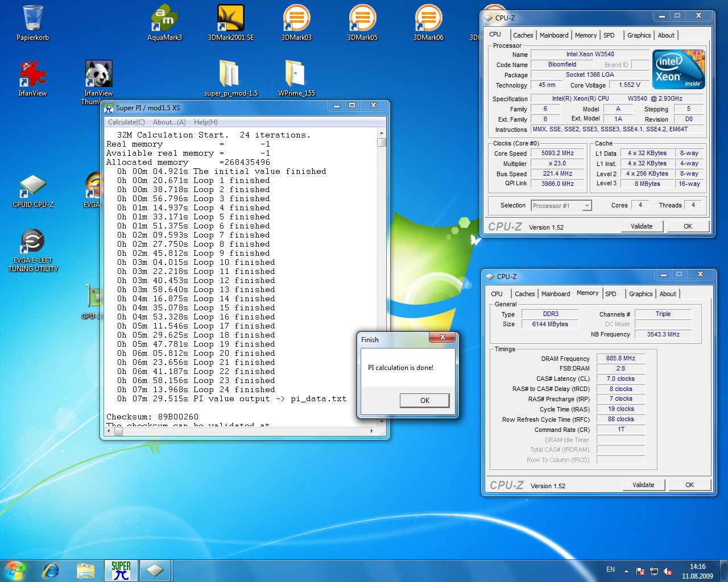Click Super PI vertical scrollbar up arrow
Image resolution: width=728 pixels, height=582 pixels.
tap(381, 133)
